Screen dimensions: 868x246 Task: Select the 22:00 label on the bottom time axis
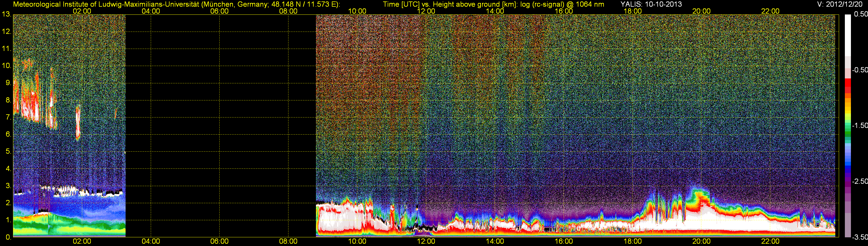click(770, 241)
